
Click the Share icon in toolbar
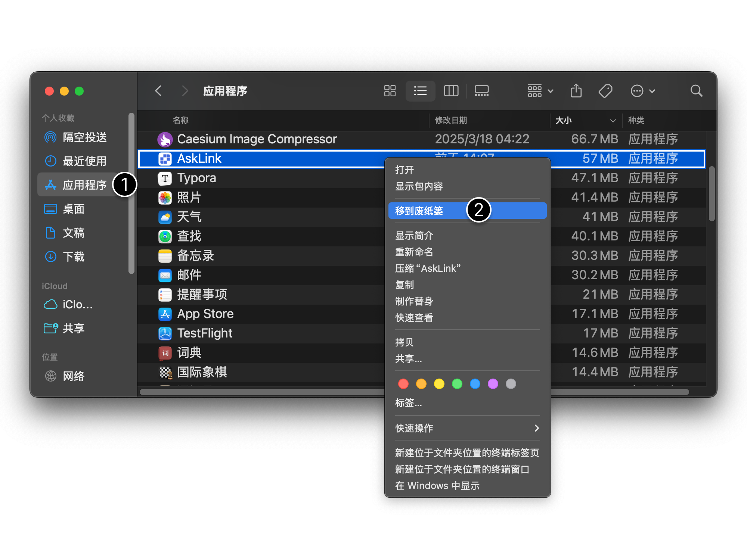click(576, 91)
